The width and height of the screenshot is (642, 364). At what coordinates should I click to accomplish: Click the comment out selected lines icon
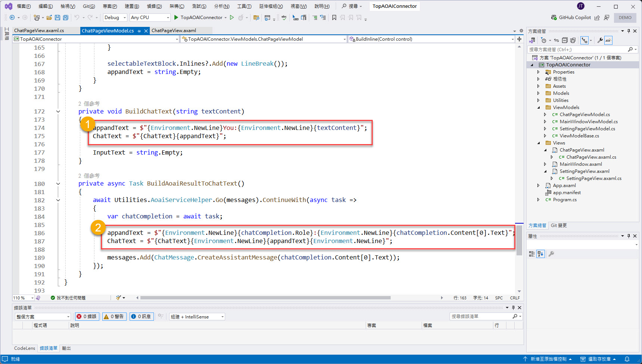coord(315,18)
